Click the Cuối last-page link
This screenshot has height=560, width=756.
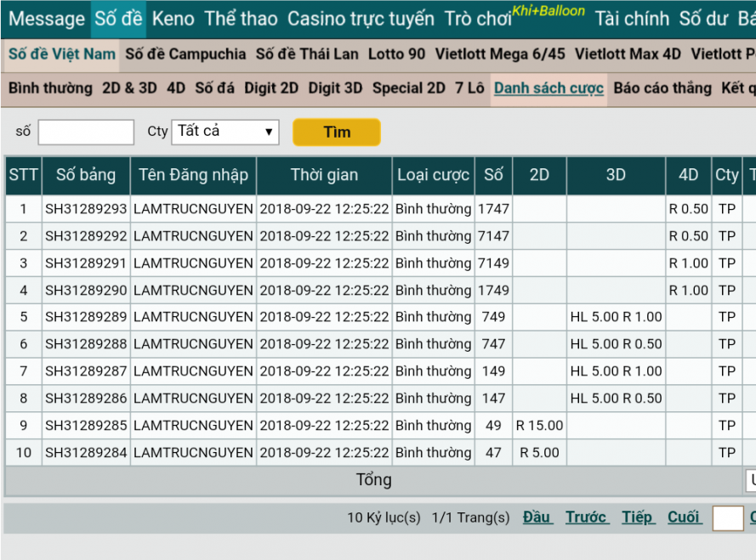point(684,518)
